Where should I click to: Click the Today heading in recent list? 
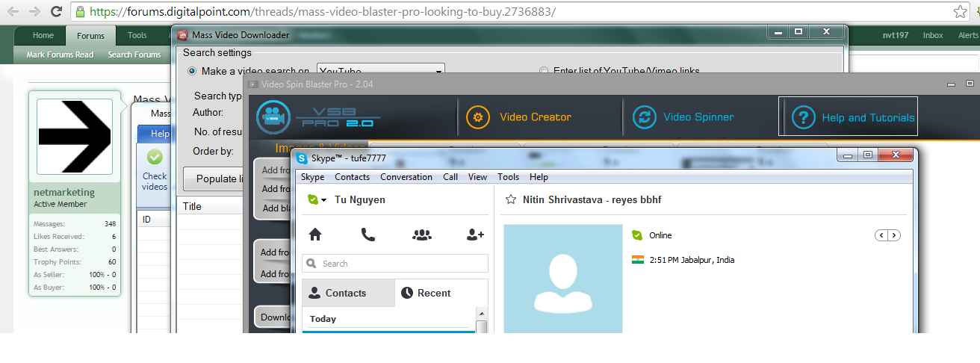pos(323,319)
